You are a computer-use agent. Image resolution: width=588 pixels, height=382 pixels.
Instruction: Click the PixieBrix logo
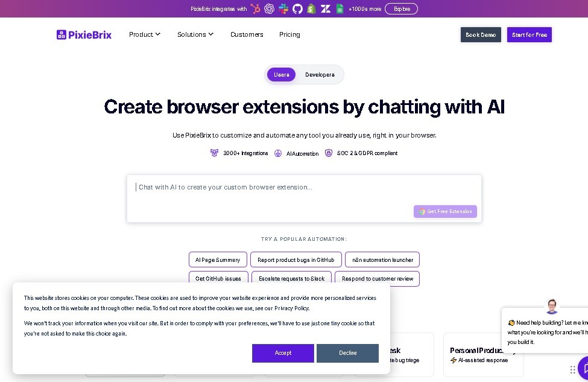[84, 35]
